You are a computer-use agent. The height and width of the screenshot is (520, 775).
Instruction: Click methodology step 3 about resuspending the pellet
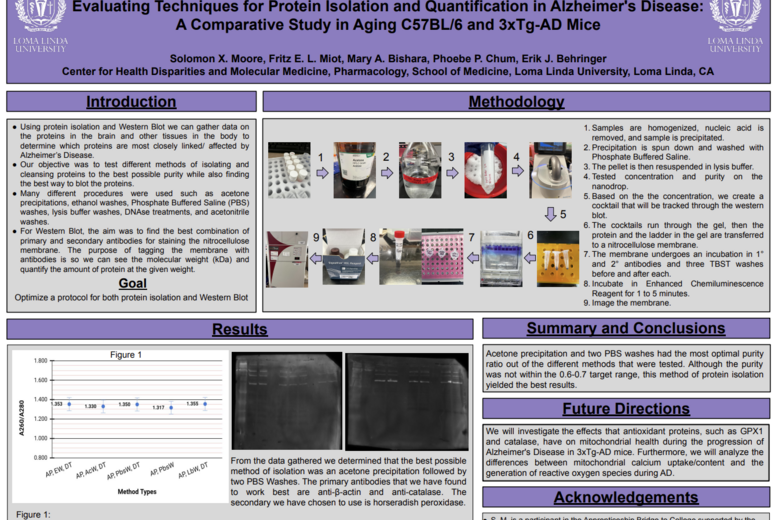point(668,167)
